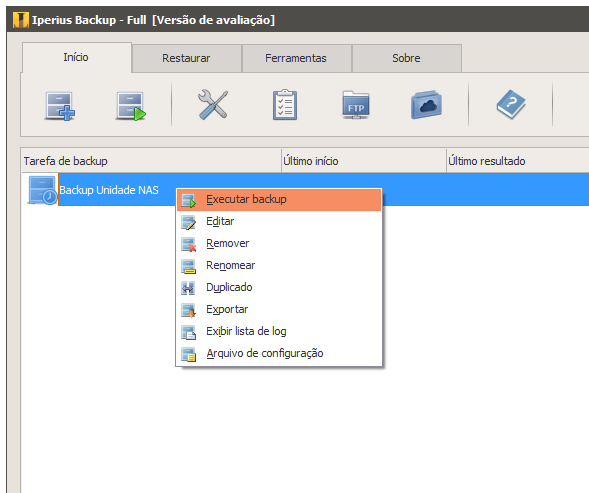Open the Ferramentas tab
The width and height of the screenshot is (589, 493).
pyautogui.click(x=296, y=58)
